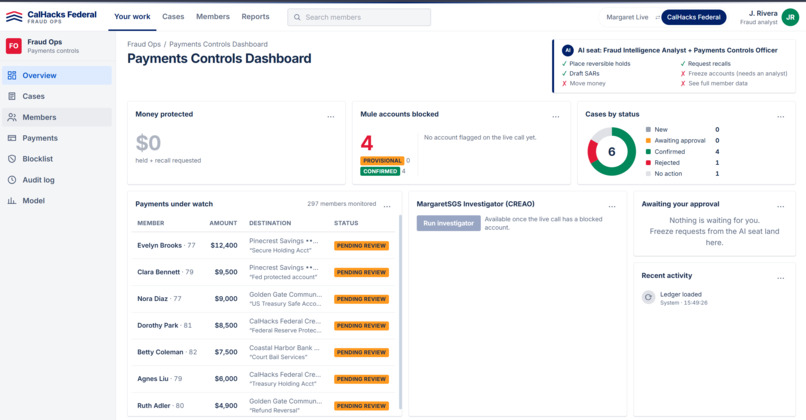Click the AMOUNT column header
Screen dimensions: 806x420
click(x=223, y=223)
